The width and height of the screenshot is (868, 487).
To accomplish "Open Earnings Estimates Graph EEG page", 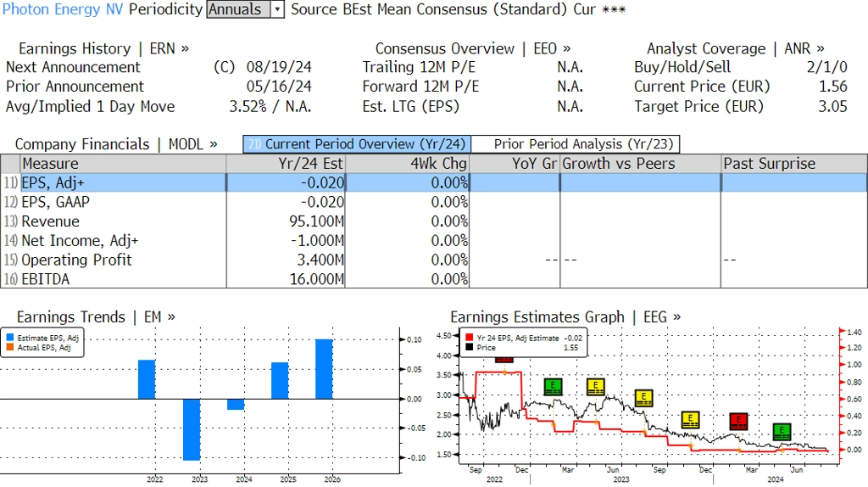I will pos(565,317).
